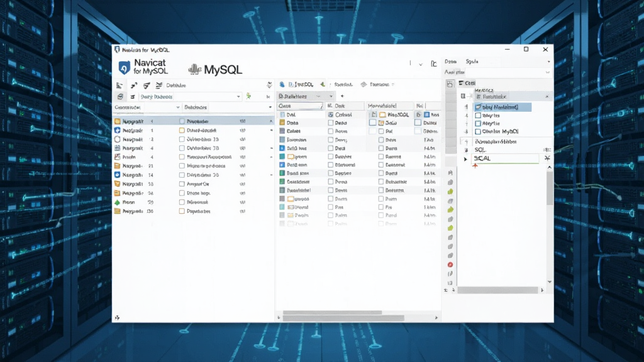Click the Desk column header
The width and height of the screenshot is (644, 362).
click(345, 106)
